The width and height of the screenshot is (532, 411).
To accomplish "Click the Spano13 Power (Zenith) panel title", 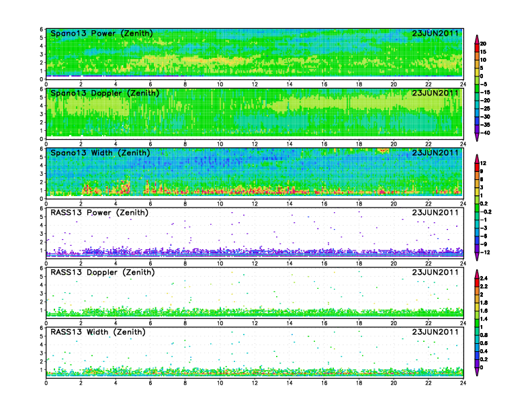I will click(101, 34).
